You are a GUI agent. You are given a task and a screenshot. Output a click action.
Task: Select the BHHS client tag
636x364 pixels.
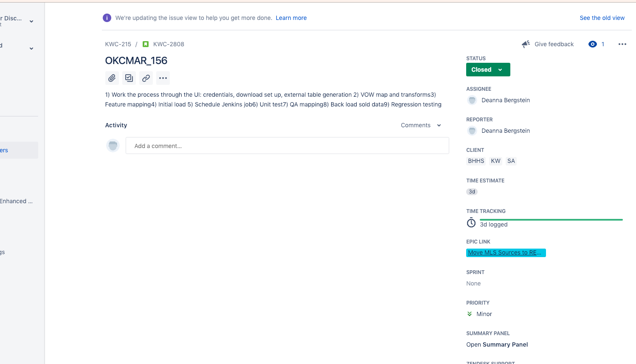(476, 161)
